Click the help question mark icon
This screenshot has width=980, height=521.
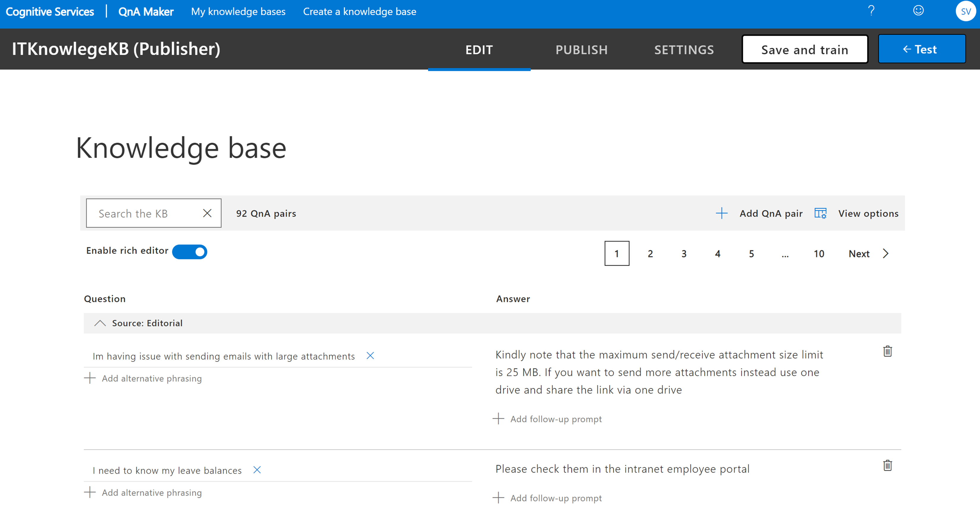(x=871, y=11)
